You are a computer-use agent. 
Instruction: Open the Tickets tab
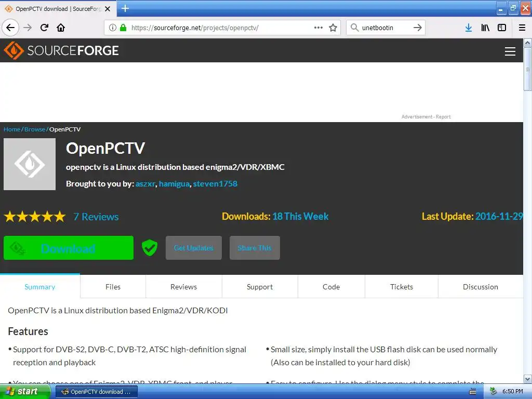coord(402,287)
